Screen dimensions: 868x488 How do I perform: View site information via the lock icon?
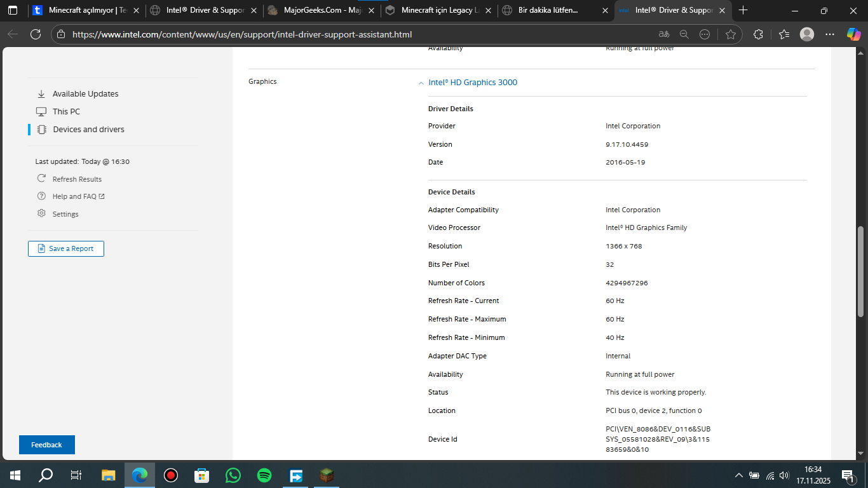[x=60, y=34]
